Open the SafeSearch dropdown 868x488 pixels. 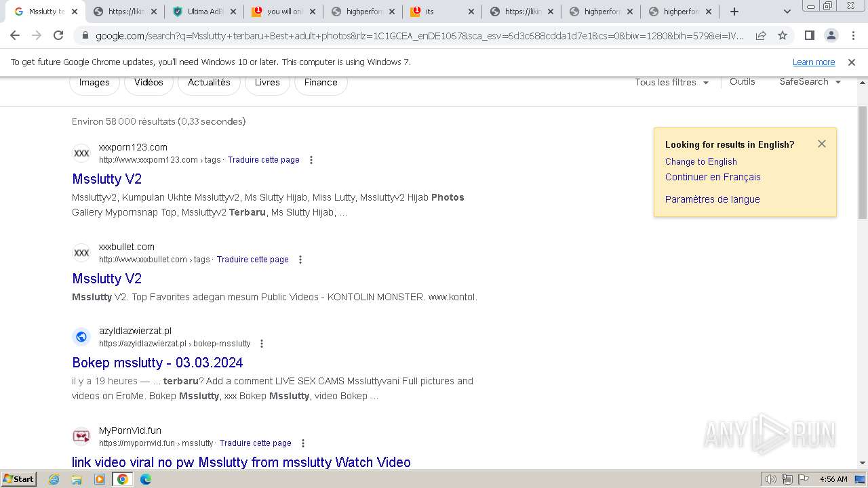[x=810, y=82]
